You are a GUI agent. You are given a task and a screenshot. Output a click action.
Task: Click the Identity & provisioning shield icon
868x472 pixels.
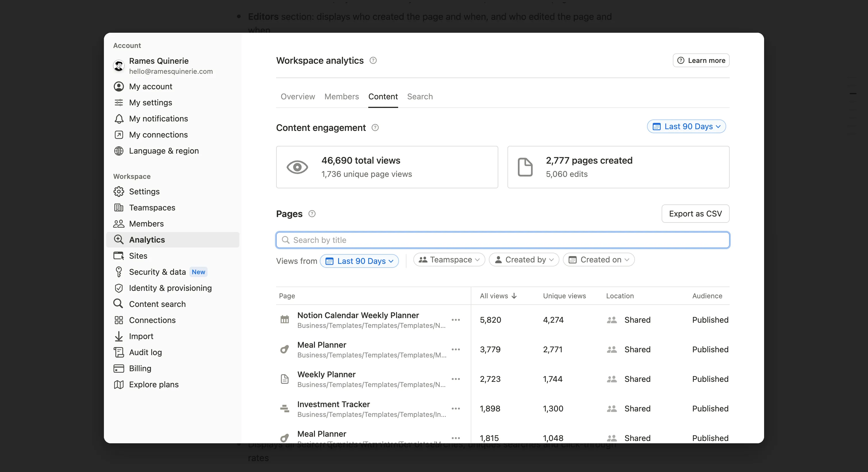pos(119,288)
